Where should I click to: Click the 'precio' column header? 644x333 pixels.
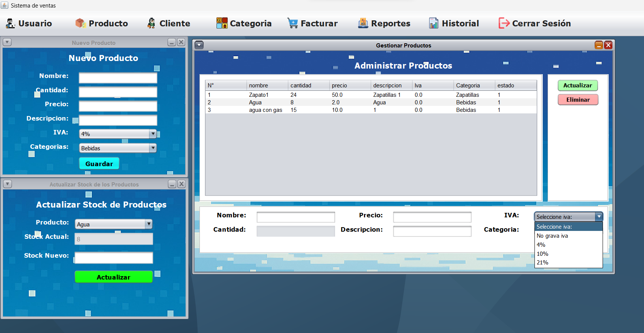tap(350, 86)
